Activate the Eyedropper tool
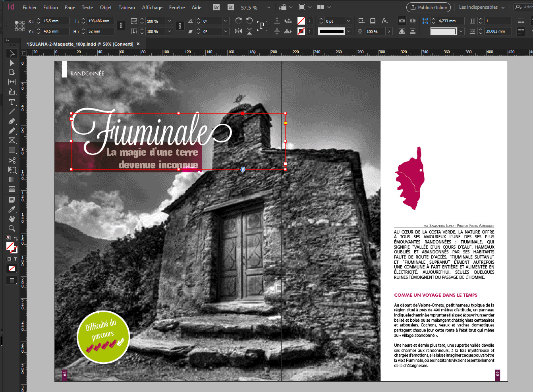533x392 pixels. (x=12, y=209)
